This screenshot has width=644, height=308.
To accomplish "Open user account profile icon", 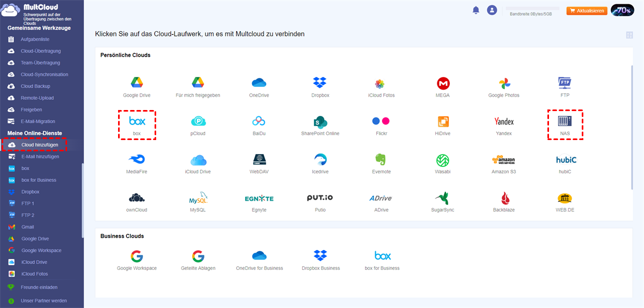I will pyautogui.click(x=492, y=10).
